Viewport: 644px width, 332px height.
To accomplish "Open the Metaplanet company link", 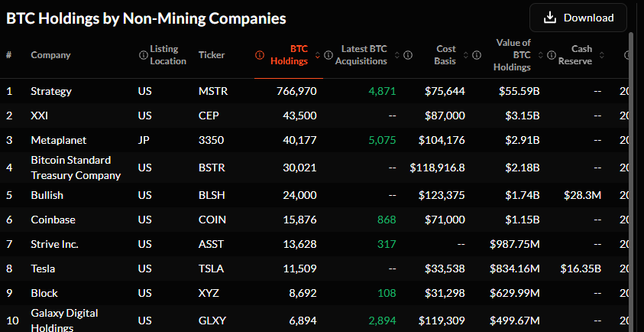I will (59, 140).
